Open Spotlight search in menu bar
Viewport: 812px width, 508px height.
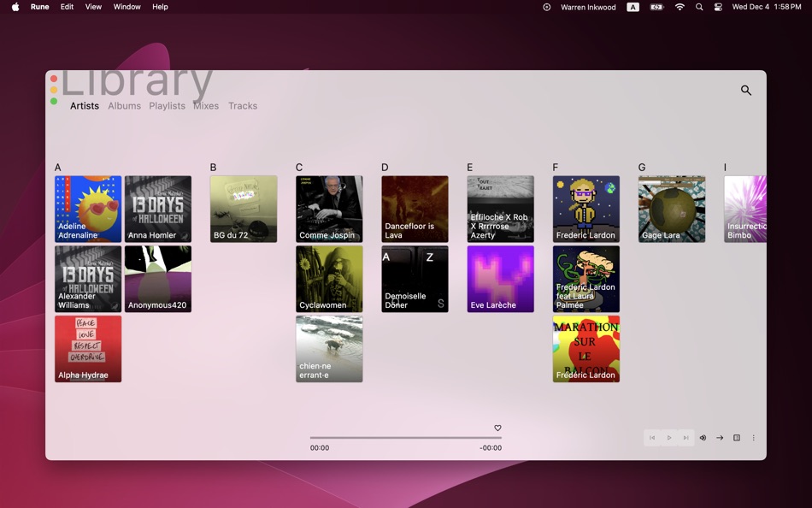pos(699,7)
